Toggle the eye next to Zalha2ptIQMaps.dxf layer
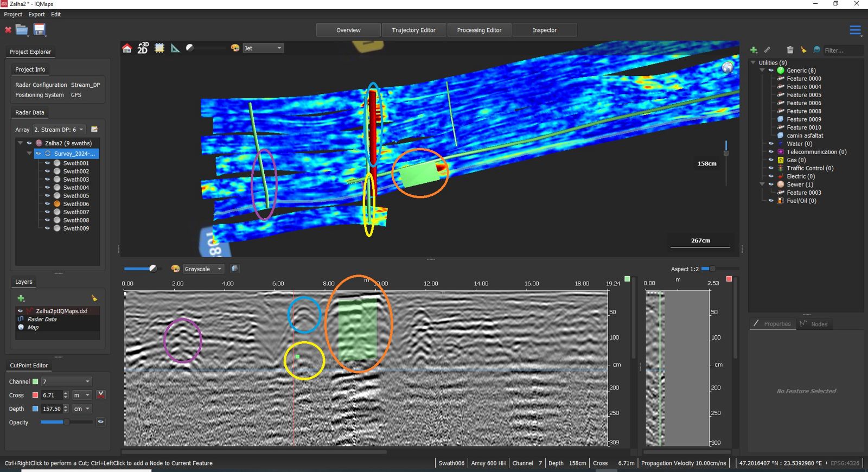Screen dimensions: 868x472 click(21, 311)
